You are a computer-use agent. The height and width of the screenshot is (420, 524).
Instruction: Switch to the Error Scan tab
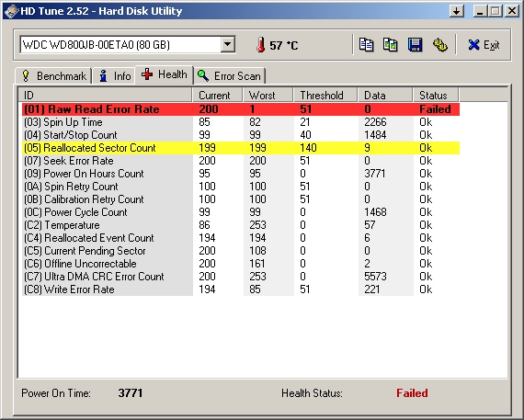pos(230,76)
